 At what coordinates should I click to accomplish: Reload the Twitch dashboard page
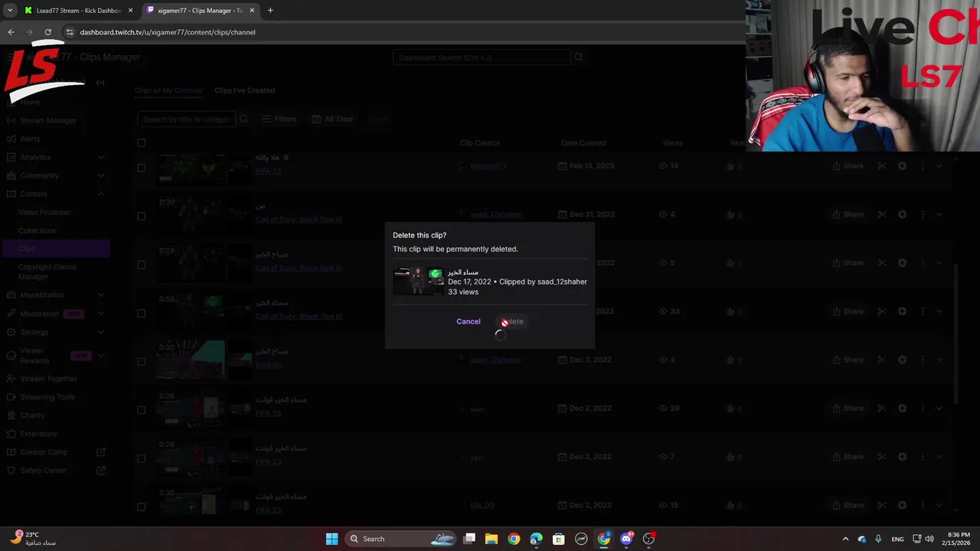coord(47,32)
